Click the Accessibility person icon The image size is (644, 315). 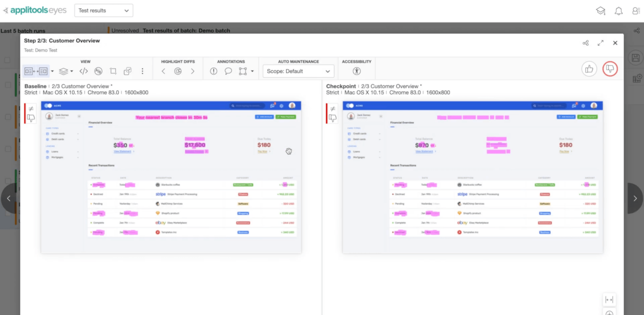[x=356, y=71]
